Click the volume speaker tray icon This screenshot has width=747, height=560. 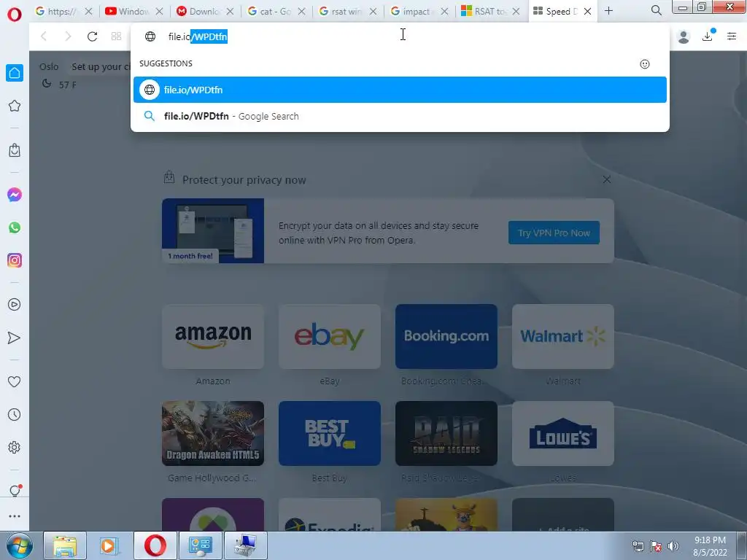[673, 545]
